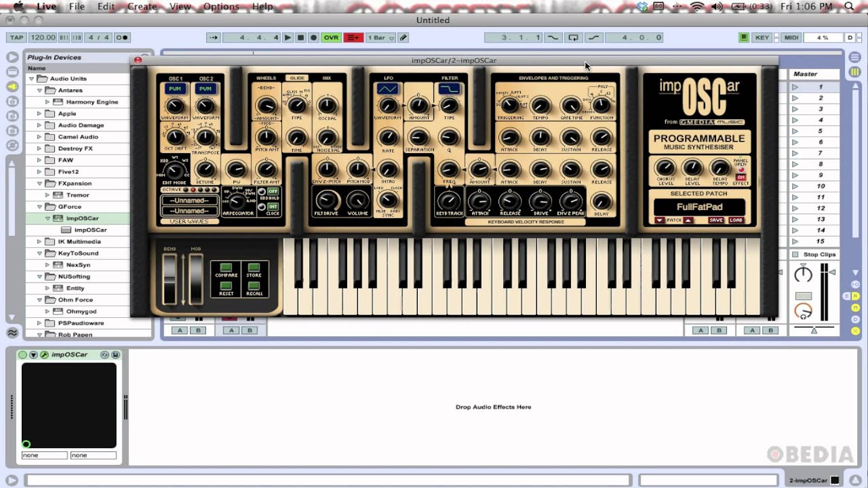Screen dimensions: 868x488
Task: Toggle the KEY map mode button
Action: click(x=762, y=38)
